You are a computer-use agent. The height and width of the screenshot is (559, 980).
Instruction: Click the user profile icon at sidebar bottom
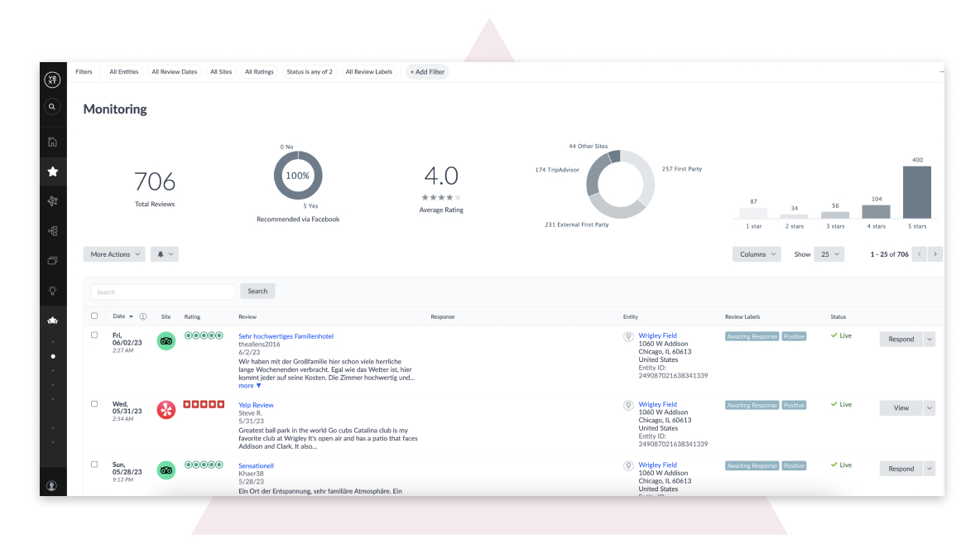pos(52,484)
